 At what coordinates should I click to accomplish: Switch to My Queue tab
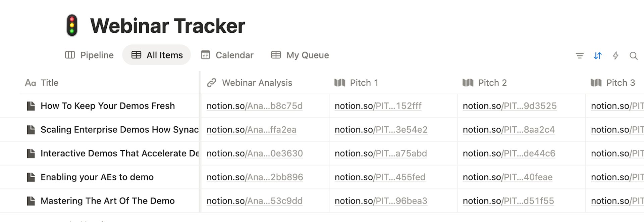300,55
